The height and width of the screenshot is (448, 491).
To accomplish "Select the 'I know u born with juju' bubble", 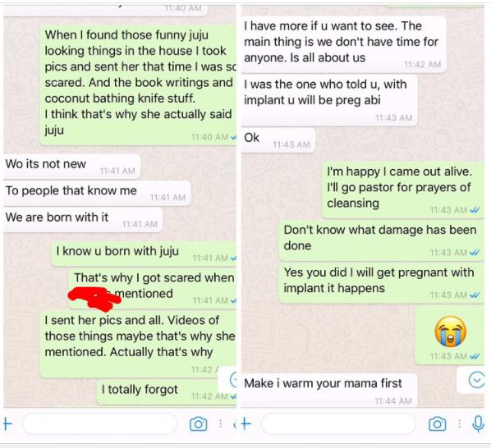I will tap(144, 254).
